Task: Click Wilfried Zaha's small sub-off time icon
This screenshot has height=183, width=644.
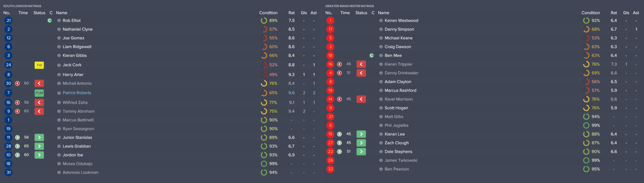Action: [17, 102]
